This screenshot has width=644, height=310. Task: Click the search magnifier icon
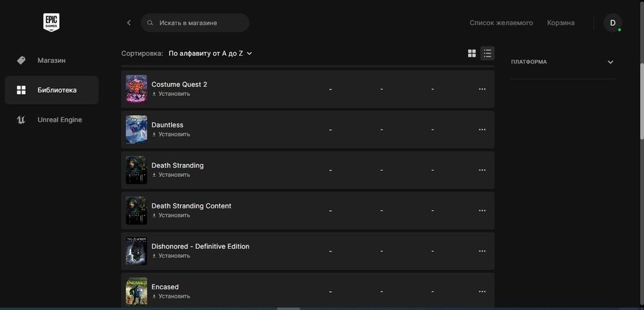[x=150, y=23]
